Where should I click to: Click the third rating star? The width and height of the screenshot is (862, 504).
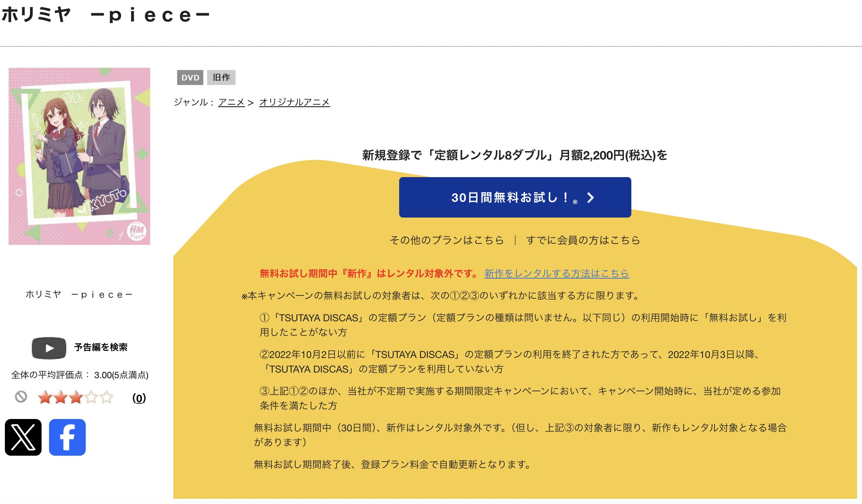(76, 397)
